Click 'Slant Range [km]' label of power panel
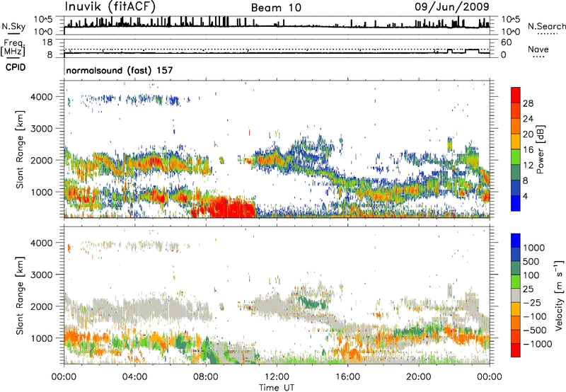The width and height of the screenshot is (566, 392). pos(20,149)
